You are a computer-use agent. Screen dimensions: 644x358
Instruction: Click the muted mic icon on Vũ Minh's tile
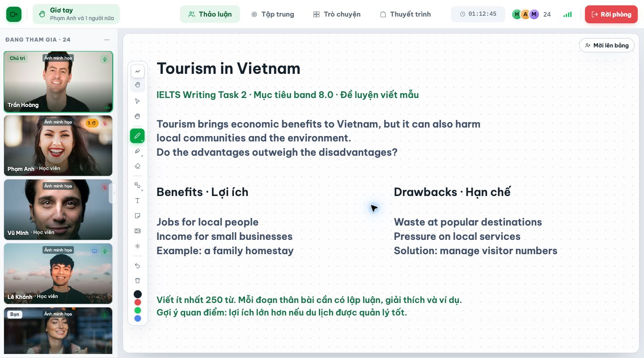point(105,187)
